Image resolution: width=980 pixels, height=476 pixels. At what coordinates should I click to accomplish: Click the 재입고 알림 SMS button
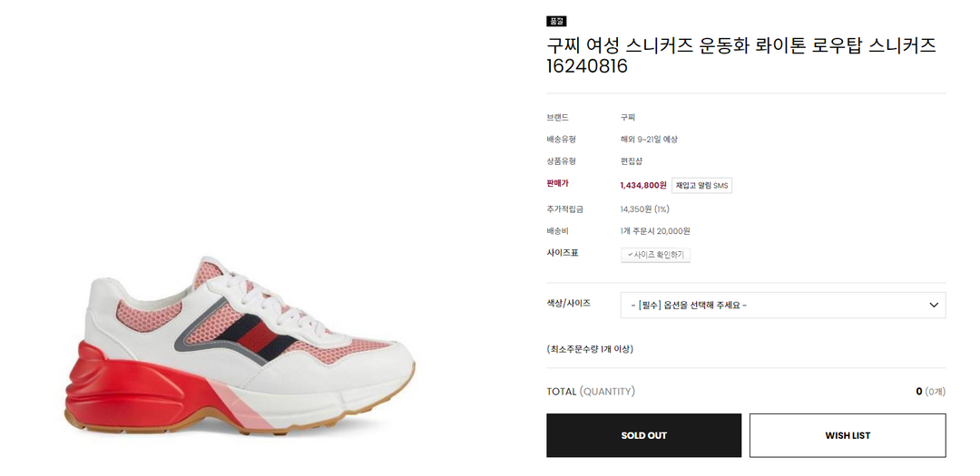point(701,186)
